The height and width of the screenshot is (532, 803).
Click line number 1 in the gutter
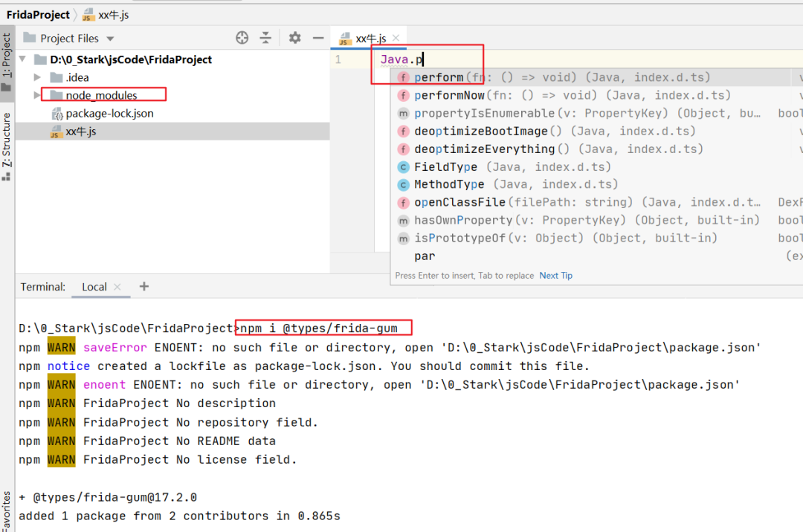pos(338,59)
